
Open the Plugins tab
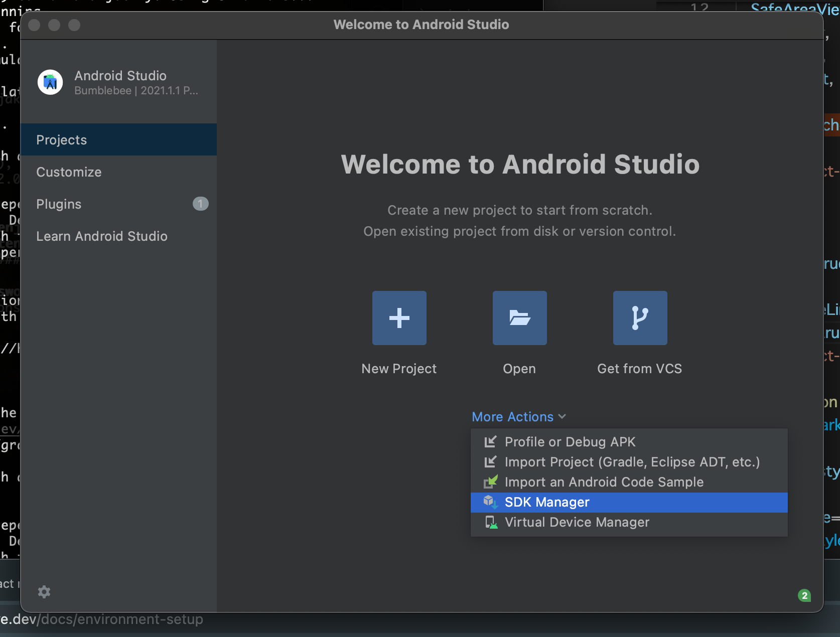[118, 204]
